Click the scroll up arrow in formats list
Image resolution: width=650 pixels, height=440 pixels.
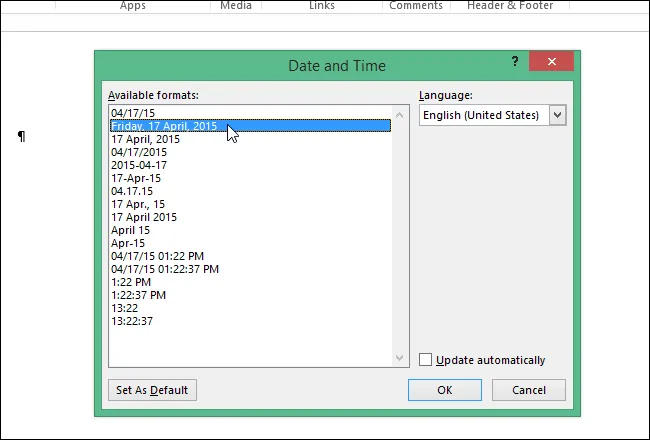tap(399, 115)
